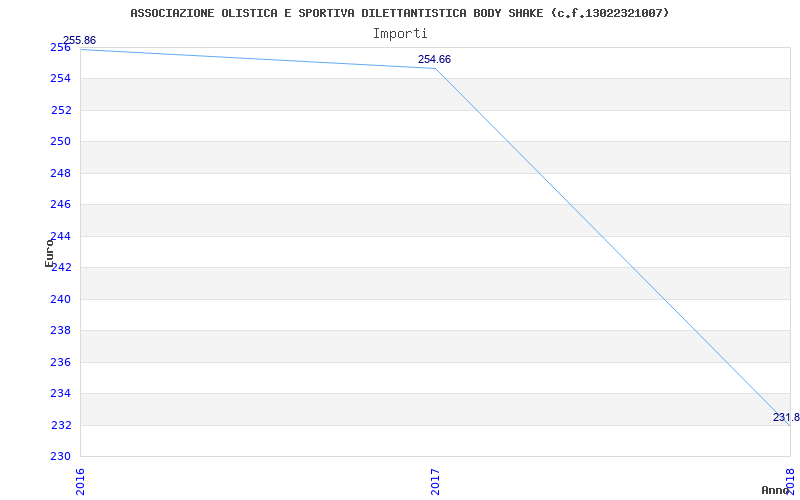Click the 246 y-axis tick label
This screenshot has width=800, height=500.
pyautogui.click(x=60, y=205)
